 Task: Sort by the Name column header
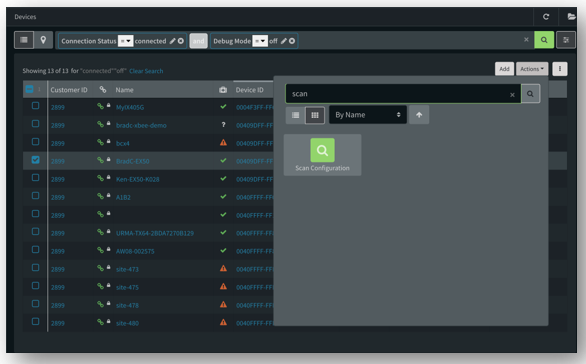pyautogui.click(x=124, y=90)
